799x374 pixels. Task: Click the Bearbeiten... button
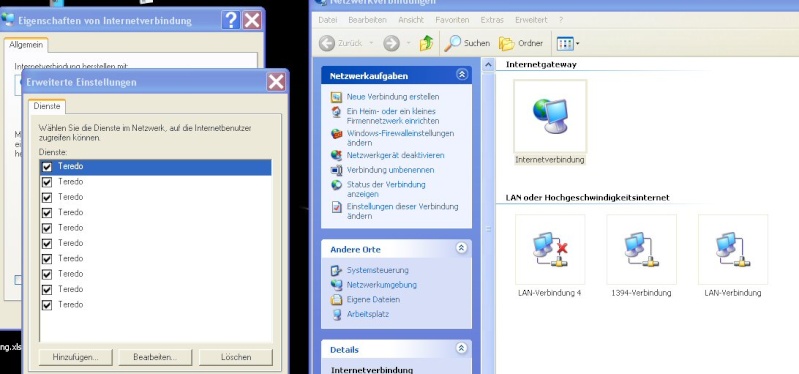click(155, 357)
